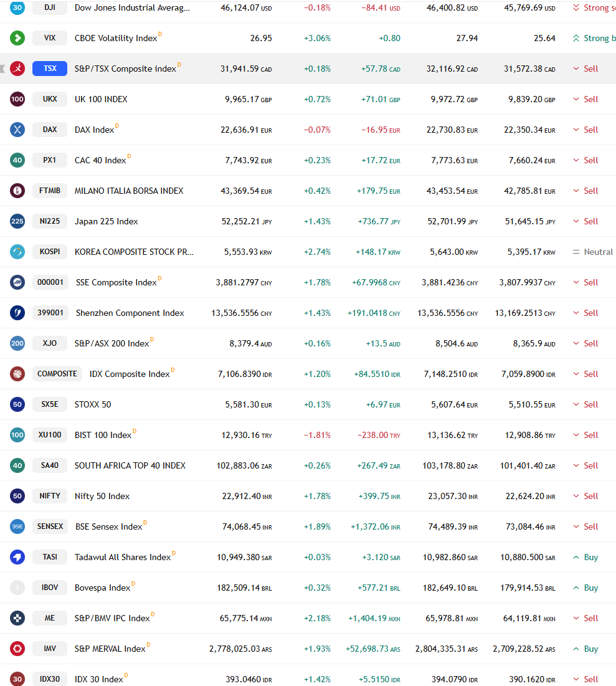This screenshot has width=616, height=686.
Task: Click the IDX COMPOSITE logo icon
Action: 17,374
